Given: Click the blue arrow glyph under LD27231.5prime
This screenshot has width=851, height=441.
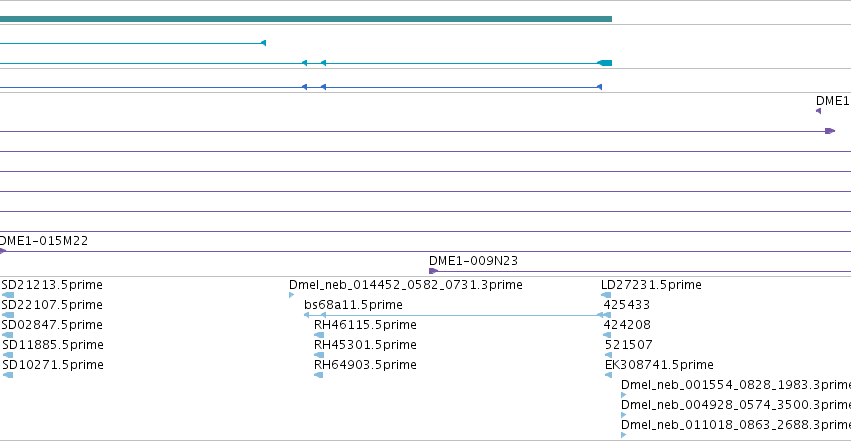Looking at the screenshot, I should 606,295.
